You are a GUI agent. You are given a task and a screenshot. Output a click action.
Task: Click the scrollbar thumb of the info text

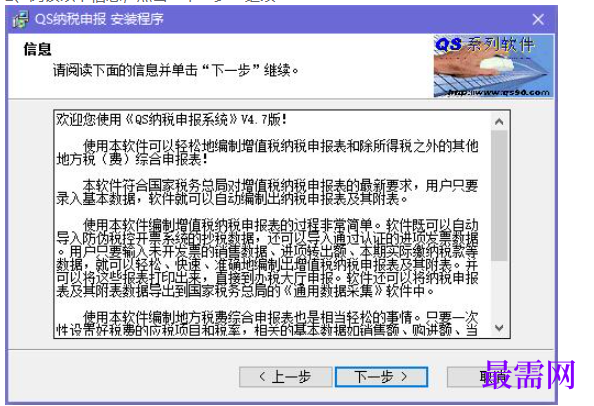pos(499,195)
